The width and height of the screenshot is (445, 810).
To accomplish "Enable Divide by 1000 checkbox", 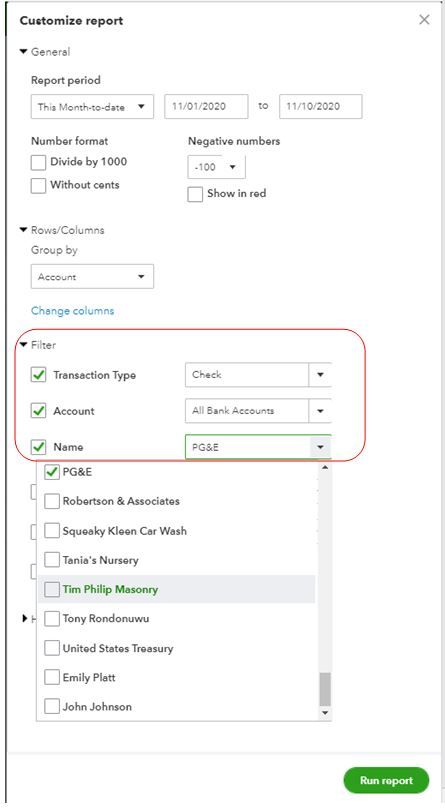I will tap(38, 162).
